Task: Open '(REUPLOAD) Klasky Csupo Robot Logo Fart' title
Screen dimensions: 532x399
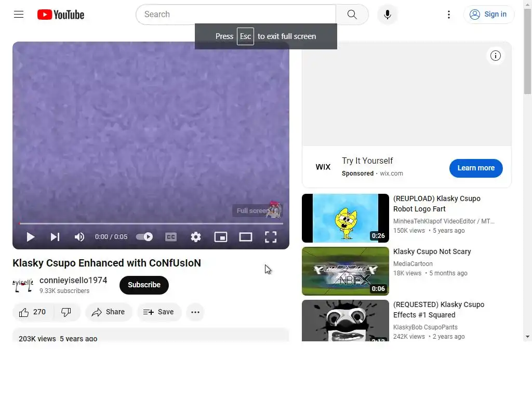Action: pos(436,204)
